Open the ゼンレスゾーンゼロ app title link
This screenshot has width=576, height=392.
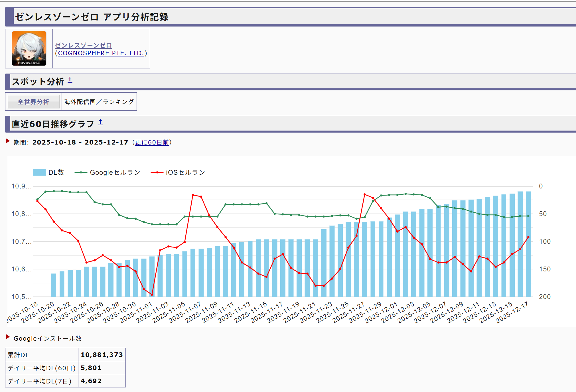83,45
